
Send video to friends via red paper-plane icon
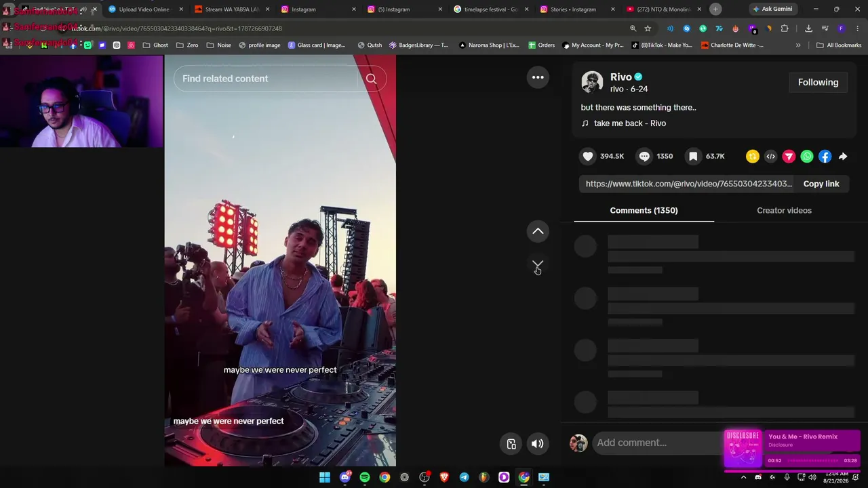pos(789,157)
